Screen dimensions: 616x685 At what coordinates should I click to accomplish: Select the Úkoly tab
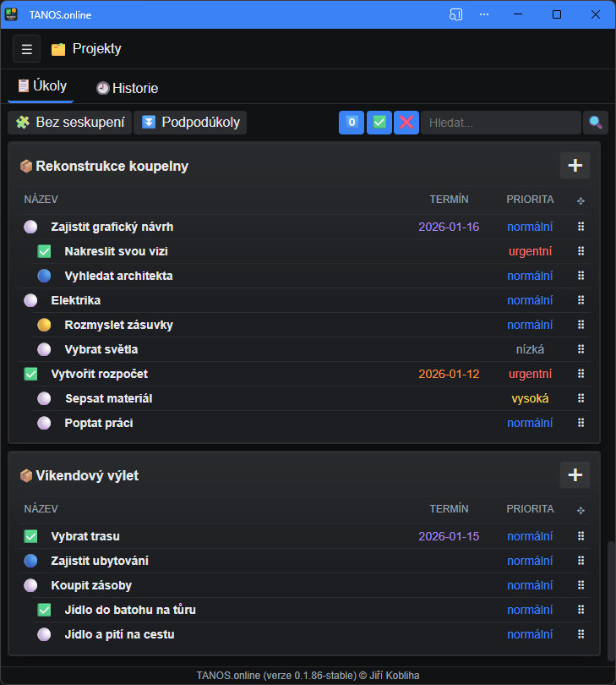pos(41,86)
